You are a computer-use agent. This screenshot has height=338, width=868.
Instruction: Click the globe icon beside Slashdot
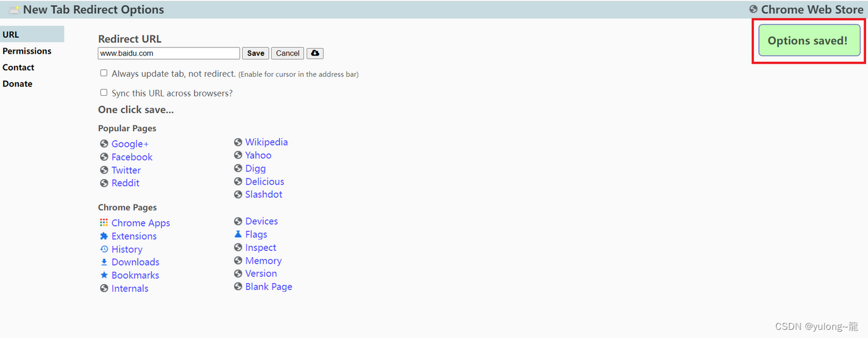click(x=238, y=194)
